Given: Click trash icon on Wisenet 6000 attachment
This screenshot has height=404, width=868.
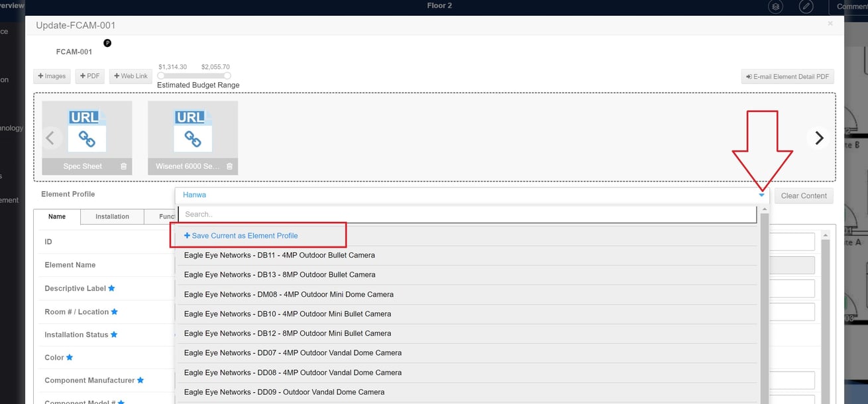Looking at the screenshot, I should (x=229, y=167).
